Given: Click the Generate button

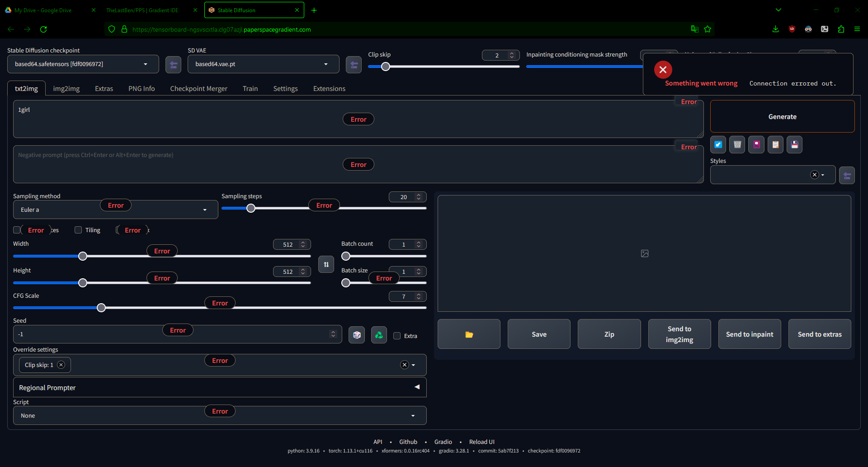Looking at the screenshot, I should 782,116.
